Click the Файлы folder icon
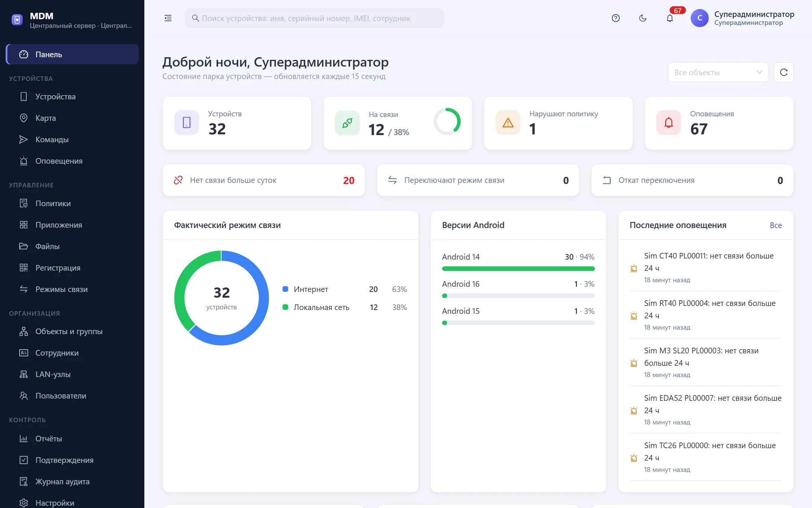812x508 pixels. tap(24, 246)
